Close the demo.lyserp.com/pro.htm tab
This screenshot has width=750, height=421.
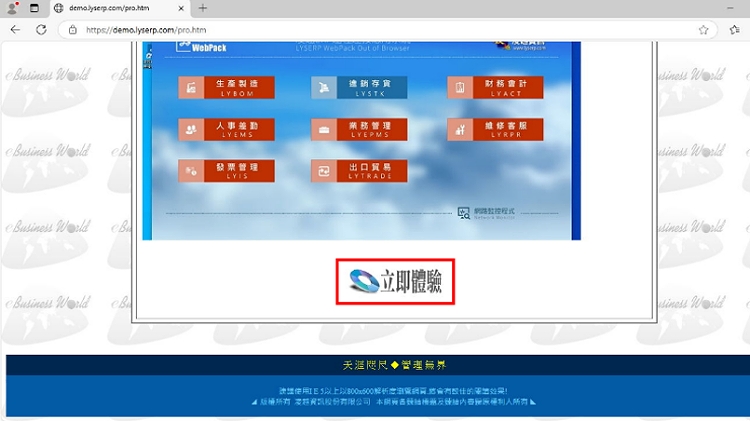183,8
